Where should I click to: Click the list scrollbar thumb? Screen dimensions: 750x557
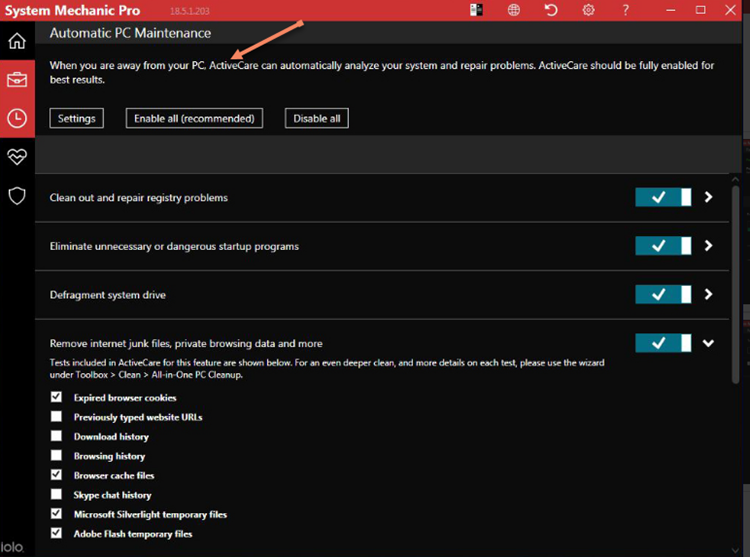pyautogui.click(x=736, y=284)
